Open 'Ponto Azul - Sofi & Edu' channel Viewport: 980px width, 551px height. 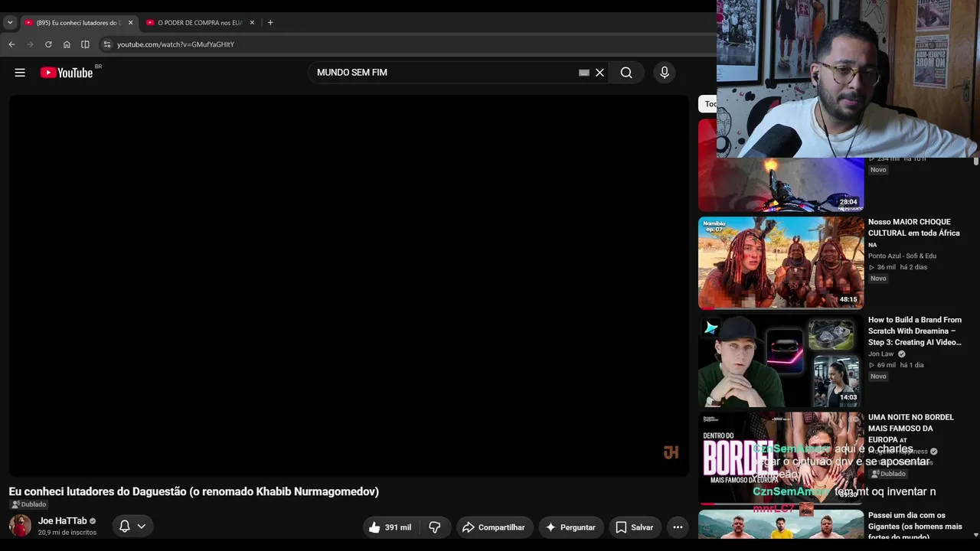tap(902, 256)
